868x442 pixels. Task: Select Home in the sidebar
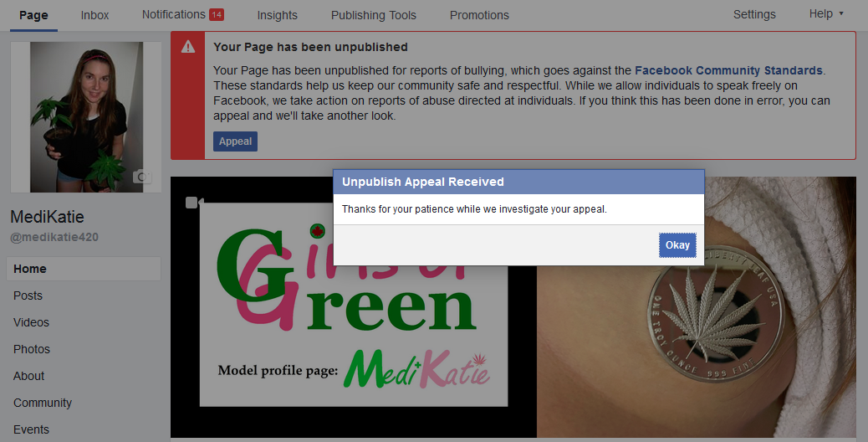pos(84,269)
